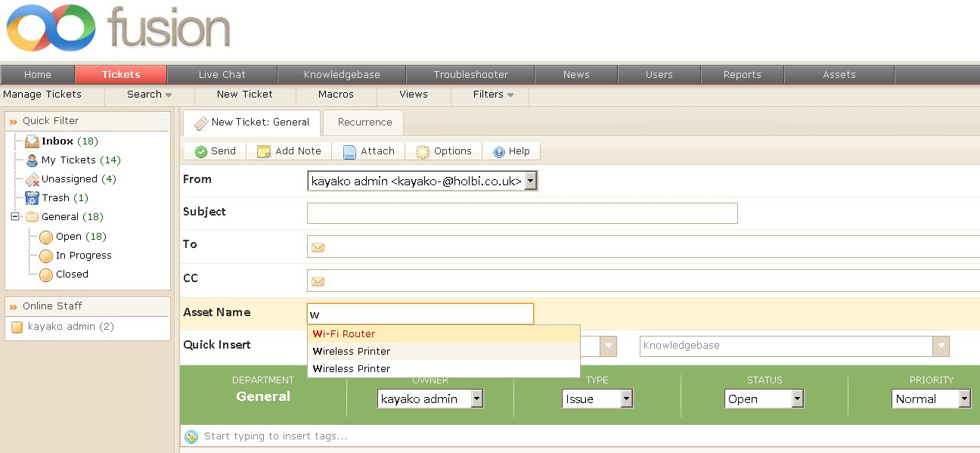Open the Troubleshooter menu
This screenshot has width=980, height=453.
[x=471, y=74]
